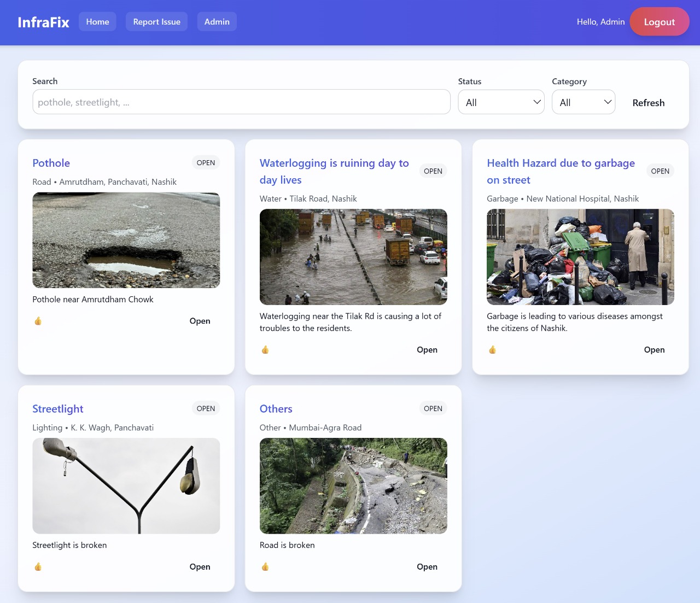Screen dimensions: 700x603
Task: Refresh the issue list
Action: point(648,103)
